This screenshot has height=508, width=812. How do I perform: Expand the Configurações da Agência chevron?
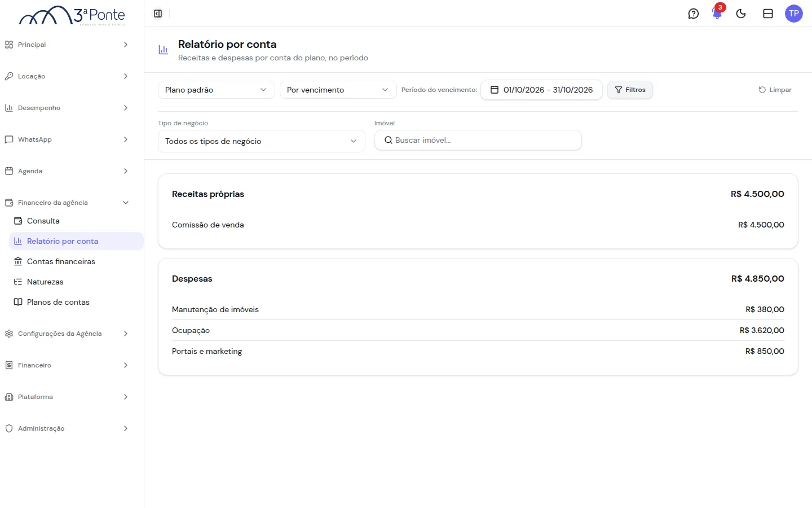126,334
